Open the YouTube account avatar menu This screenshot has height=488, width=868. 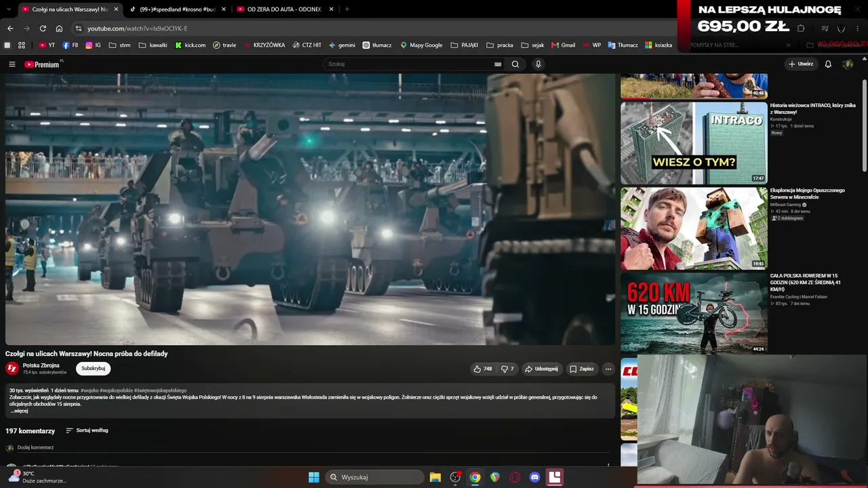click(848, 64)
